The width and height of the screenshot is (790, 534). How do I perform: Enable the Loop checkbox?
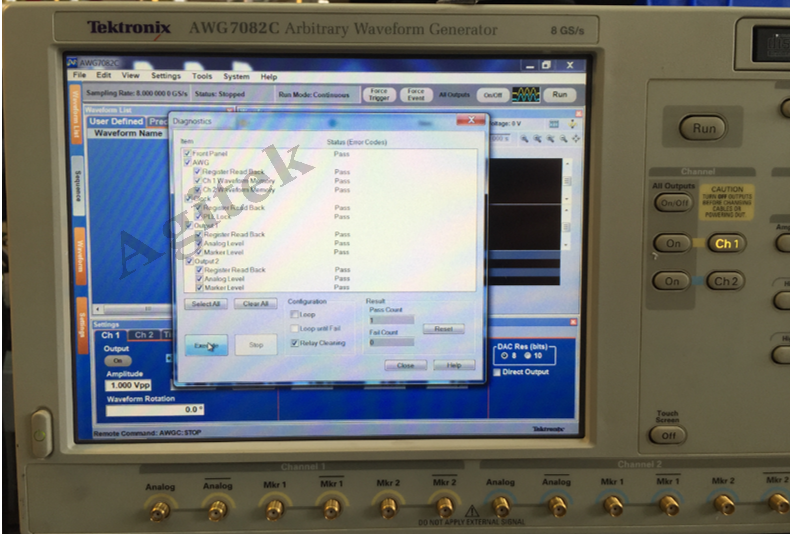click(x=294, y=314)
